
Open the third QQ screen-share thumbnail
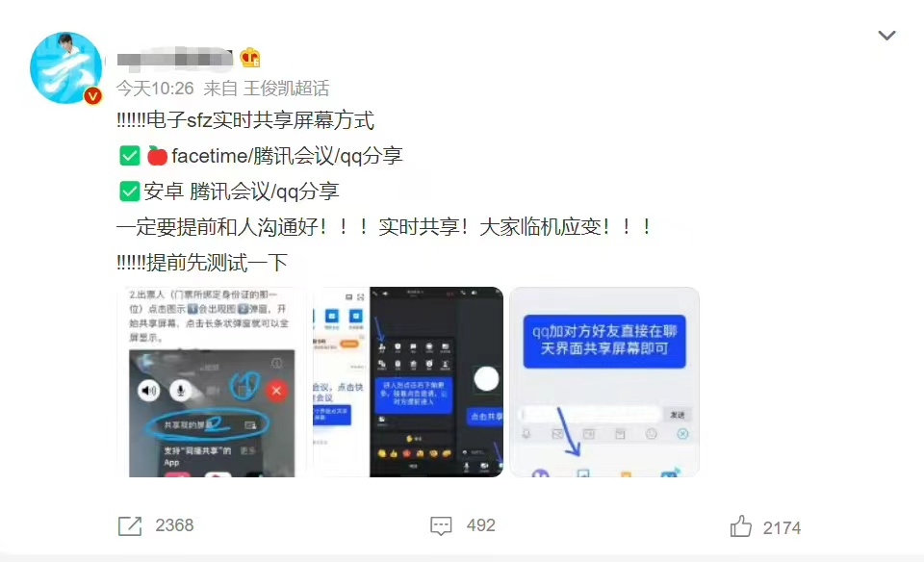604,382
